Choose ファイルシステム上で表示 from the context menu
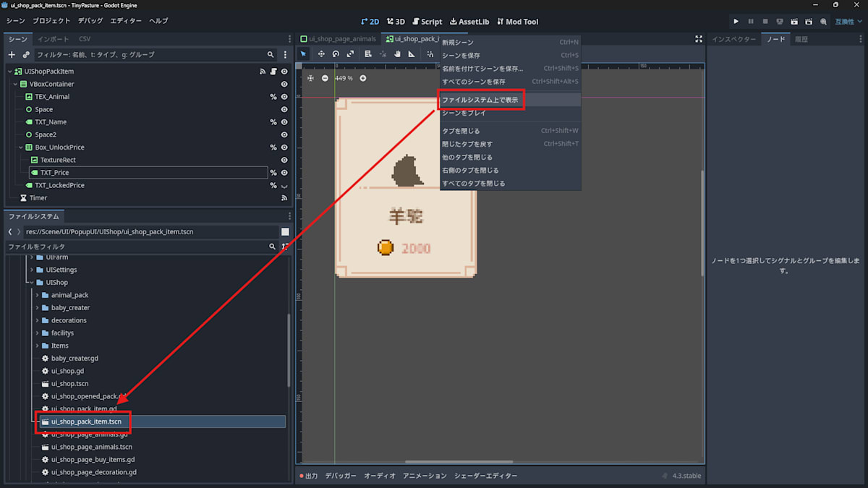The width and height of the screenshot is (868, 488). point(511,100)
